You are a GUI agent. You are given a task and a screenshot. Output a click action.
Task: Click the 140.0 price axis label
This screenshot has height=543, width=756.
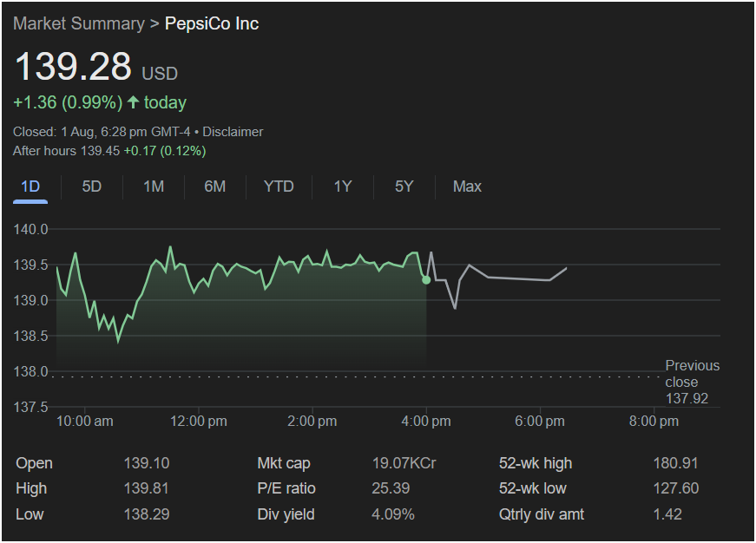tap(31, 229)
